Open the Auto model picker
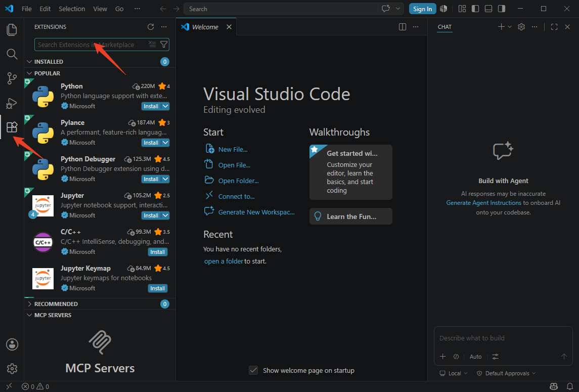 (x=475, y=357)
